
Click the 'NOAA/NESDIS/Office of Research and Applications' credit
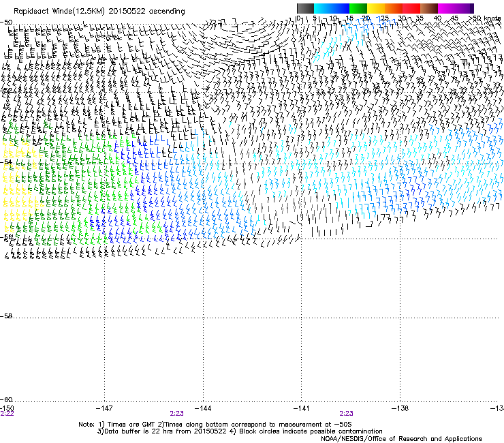pyautogui.click(x=401, y=439)
